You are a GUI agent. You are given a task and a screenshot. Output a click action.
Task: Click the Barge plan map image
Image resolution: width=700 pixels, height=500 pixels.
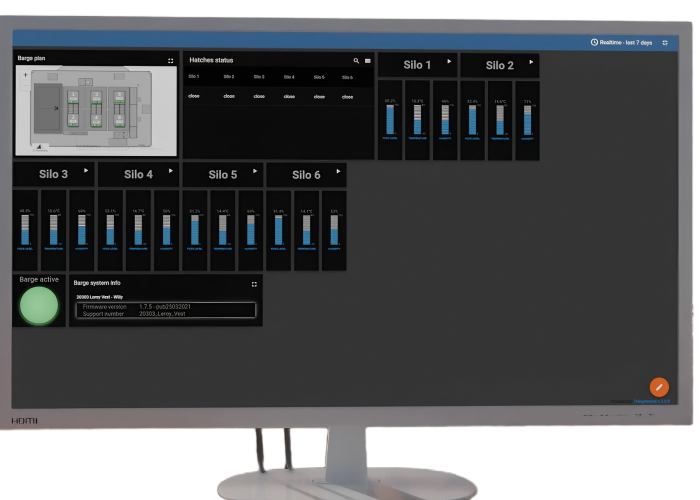pos(96,111)
